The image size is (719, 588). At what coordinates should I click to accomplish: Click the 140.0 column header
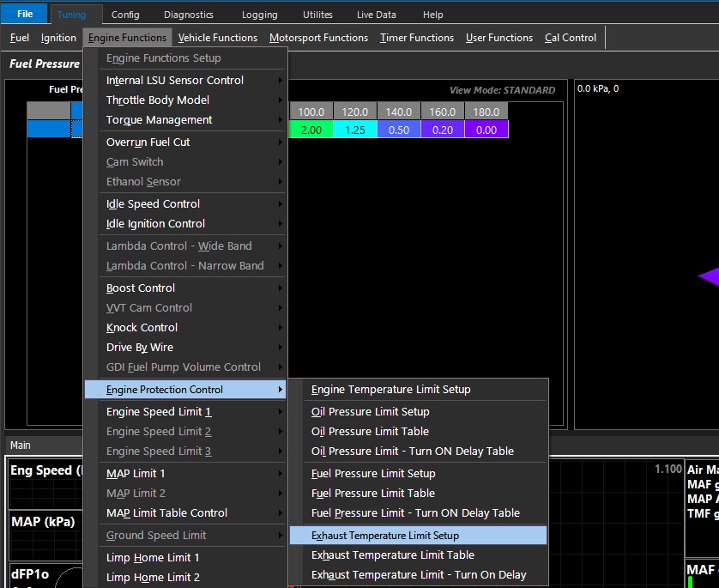point(398,112)
